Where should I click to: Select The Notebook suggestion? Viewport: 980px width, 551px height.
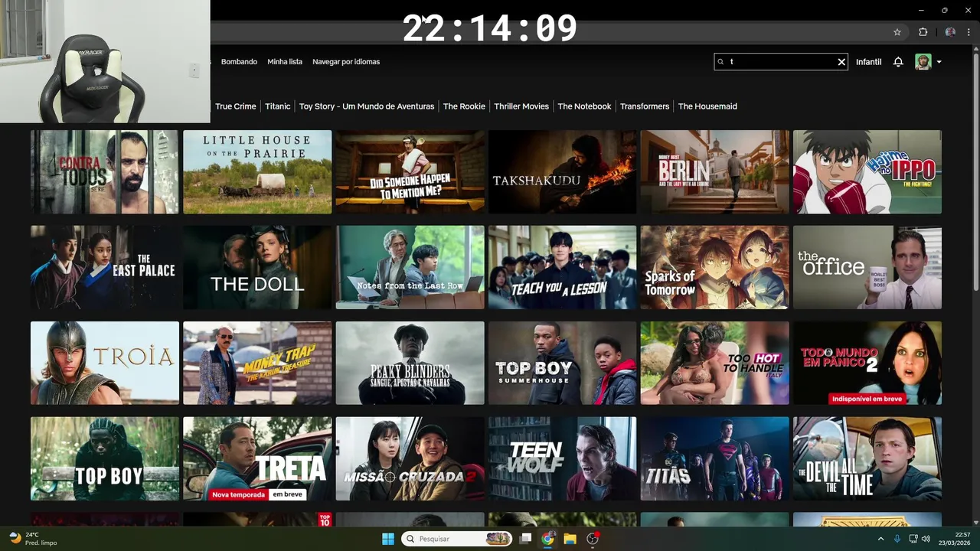[584, 106]
